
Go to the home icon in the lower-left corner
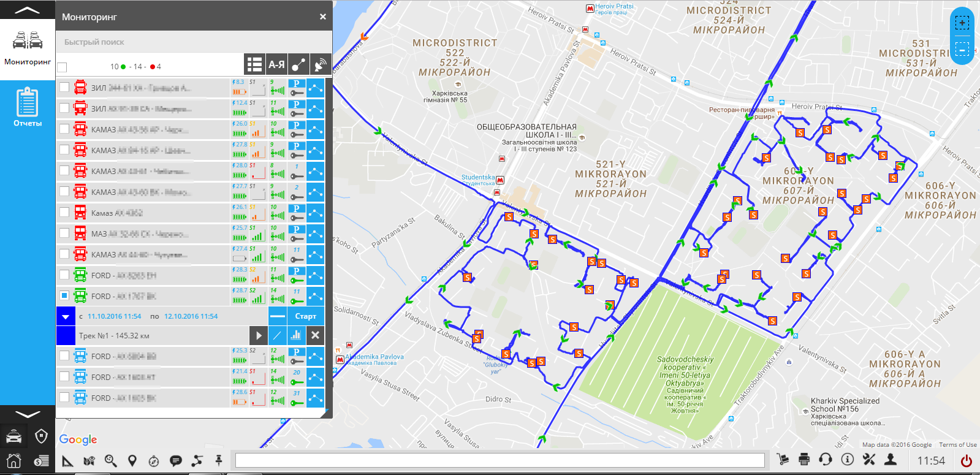click(14, 460)
